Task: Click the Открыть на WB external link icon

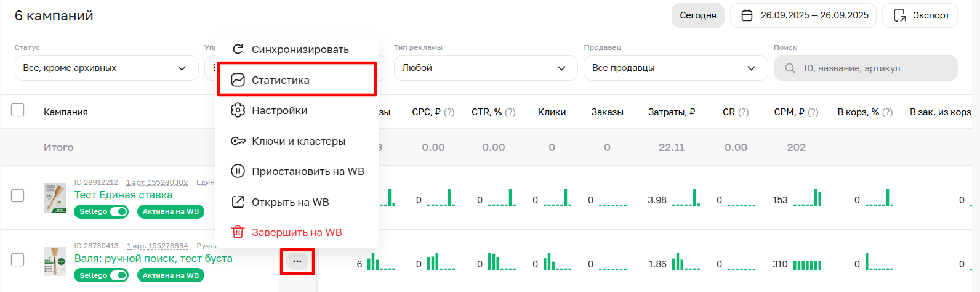Action: pyautogui.click(x=238, y=202)
